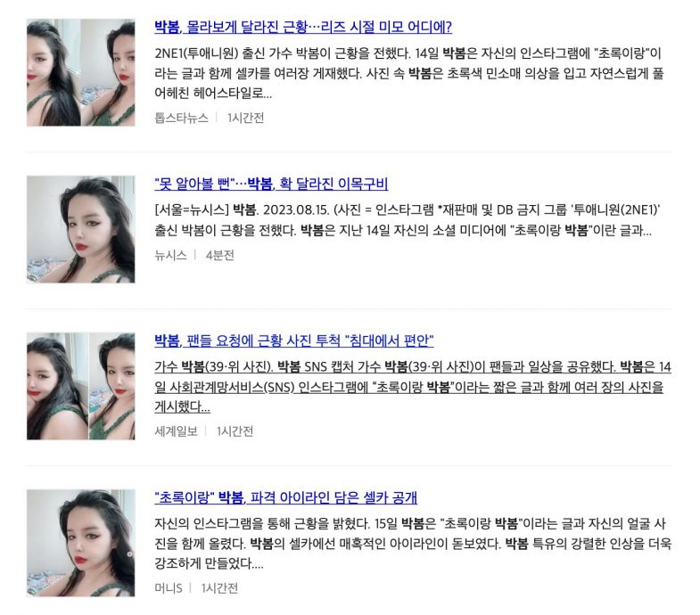Click the 톱스타뉴스 source name

click(181, 118)
